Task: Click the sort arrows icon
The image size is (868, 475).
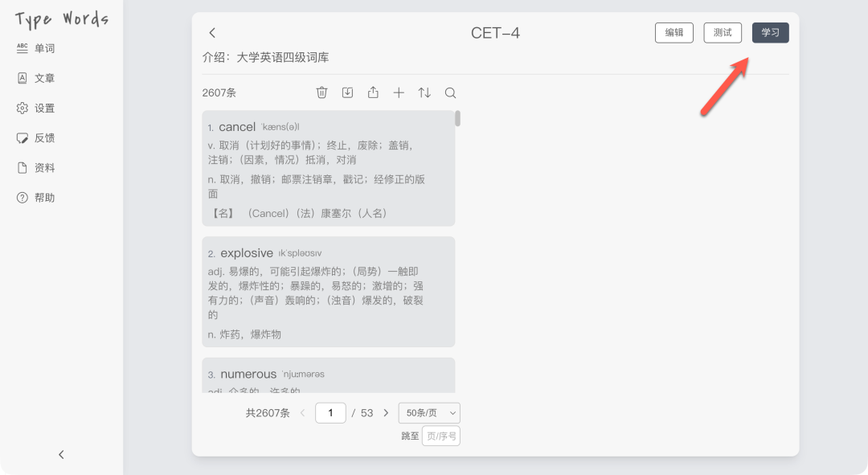Action: pos(424,92)
